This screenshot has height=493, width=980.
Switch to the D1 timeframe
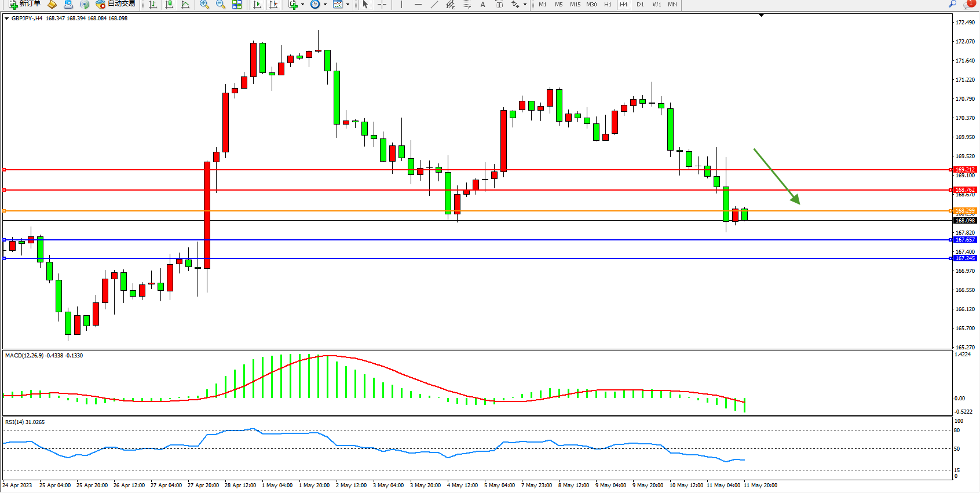(640, 4)
